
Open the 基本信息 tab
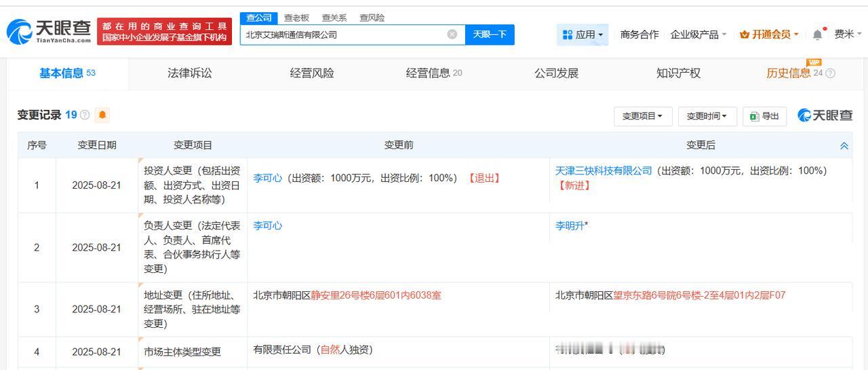tap(67, 73)
